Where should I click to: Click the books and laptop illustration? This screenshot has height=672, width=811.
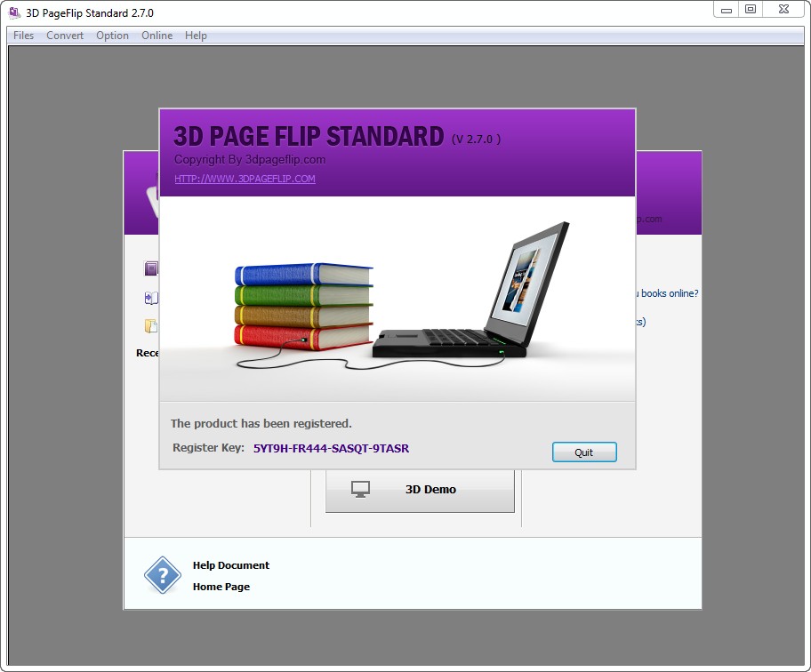[397, 299]
